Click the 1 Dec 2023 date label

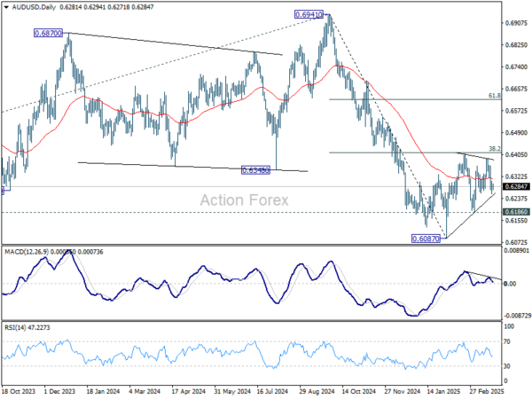pos(59,392)
